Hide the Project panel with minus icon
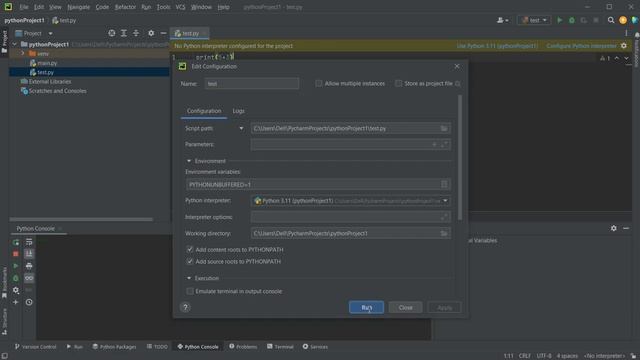The image size is (640, 360). (163, 33)
